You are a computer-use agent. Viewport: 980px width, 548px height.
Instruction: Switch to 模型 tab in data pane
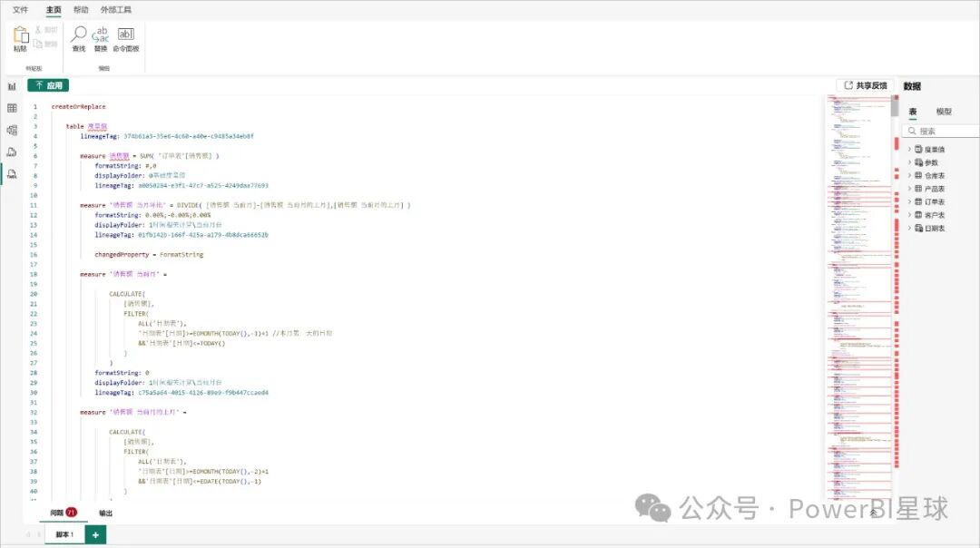coord(944,112)
